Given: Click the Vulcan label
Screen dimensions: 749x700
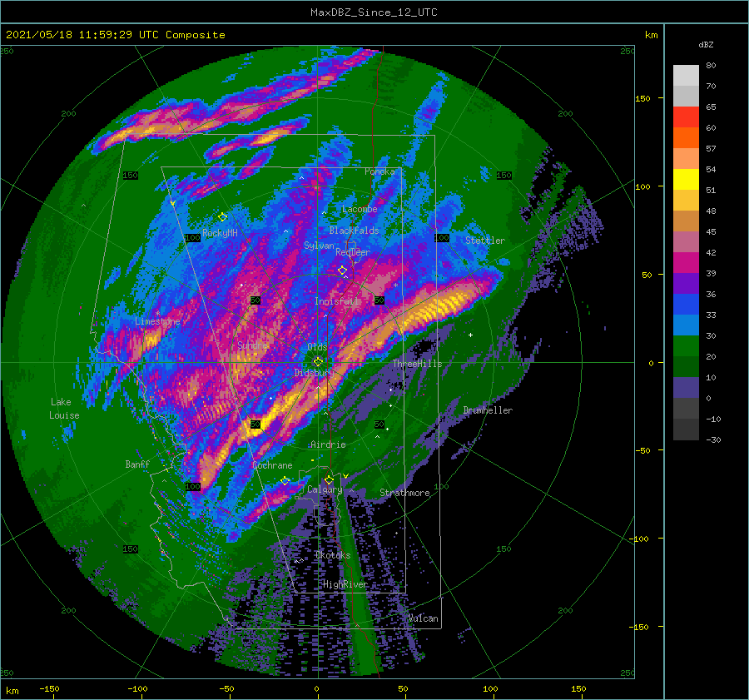Looking at the screenshot, I should point(424,618).
